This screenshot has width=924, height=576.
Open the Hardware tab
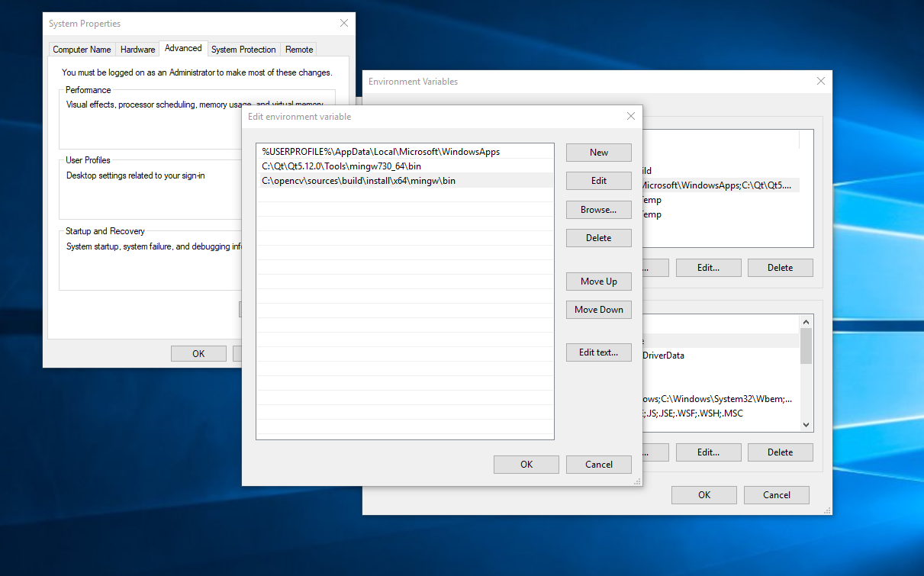(137, 50)
